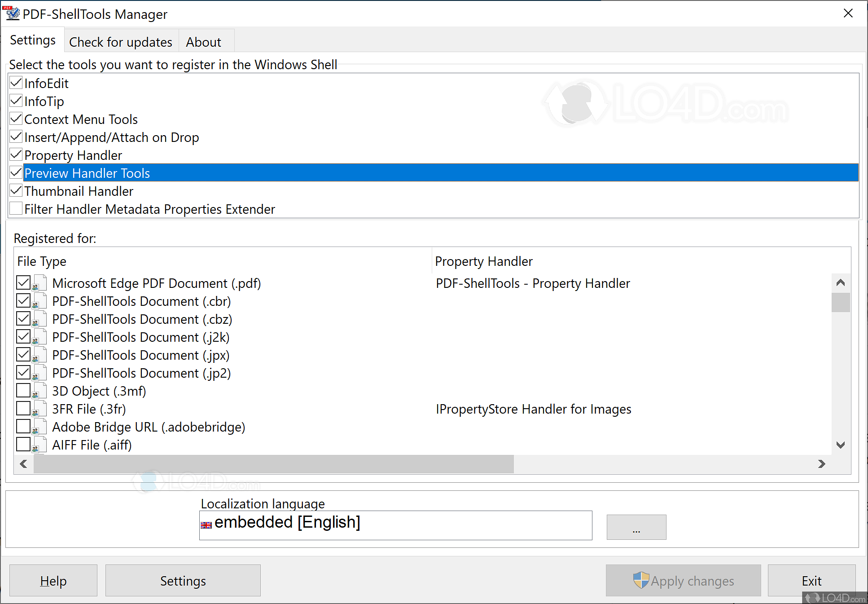The height and width of the screenshot is (604, 868).
Task: Disable the InfoTip option
Action: [x=16, y=100]
